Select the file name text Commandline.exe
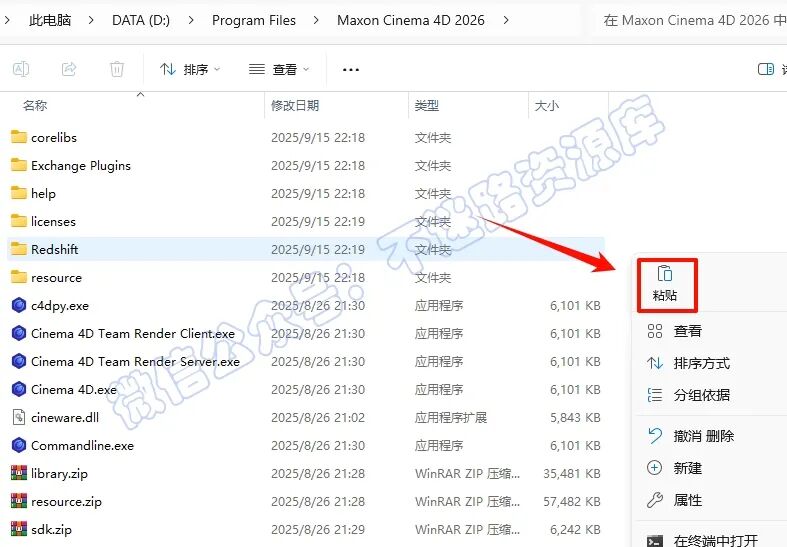 [82, 446]
